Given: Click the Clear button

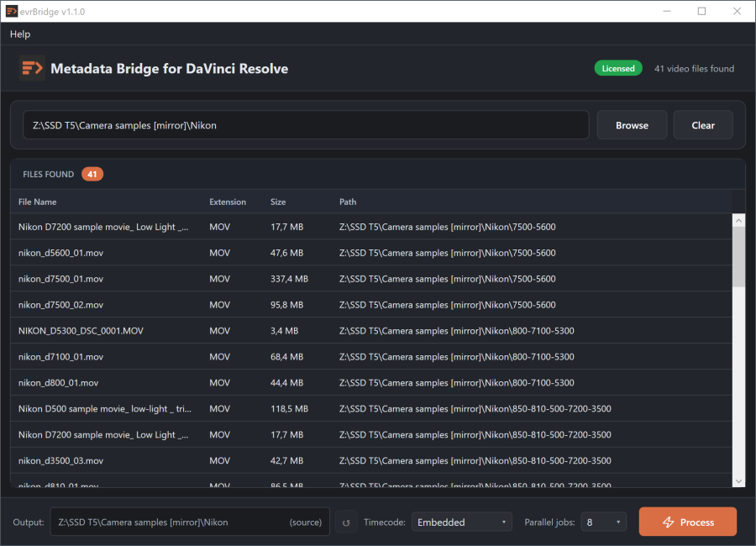Looking at the screenshot, I should [703, 125].
